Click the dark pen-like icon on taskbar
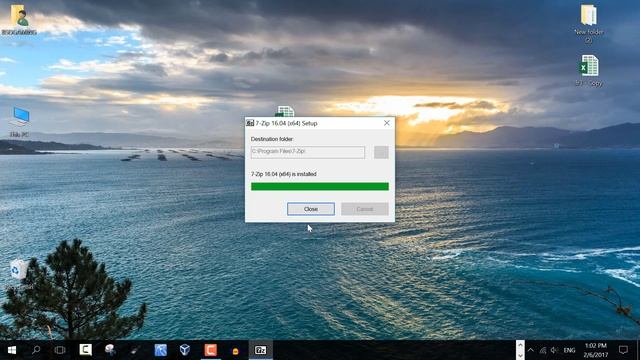640x360 pixels. click(x=135, y=350)
